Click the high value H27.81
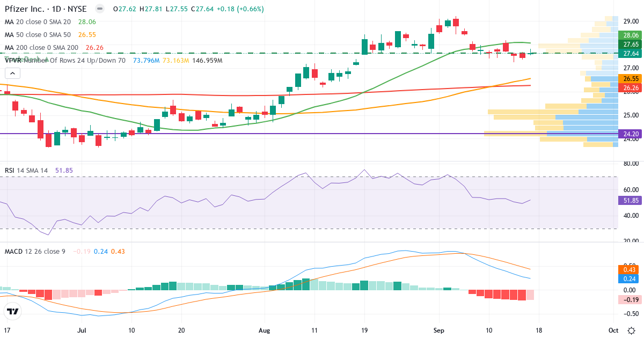This screenshot has width=644, height=338. coord(151,9)
